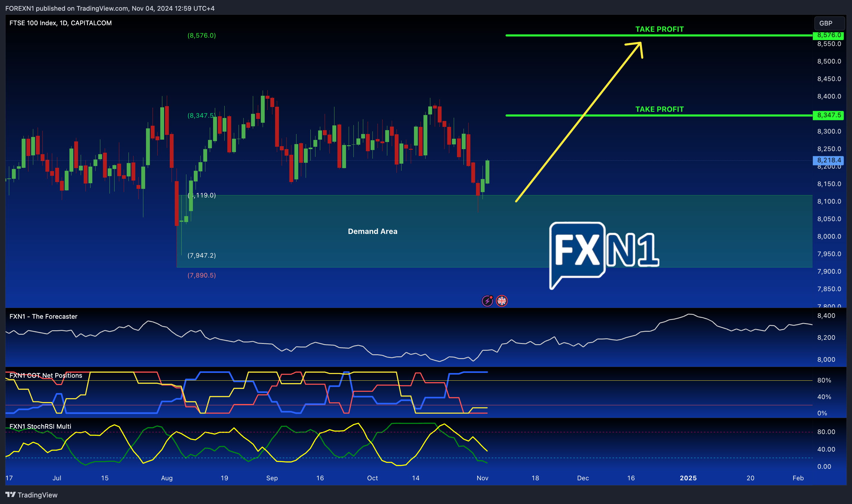852x504 pixels.
Task: Click the Nov label on time axis
Action: 482,478
